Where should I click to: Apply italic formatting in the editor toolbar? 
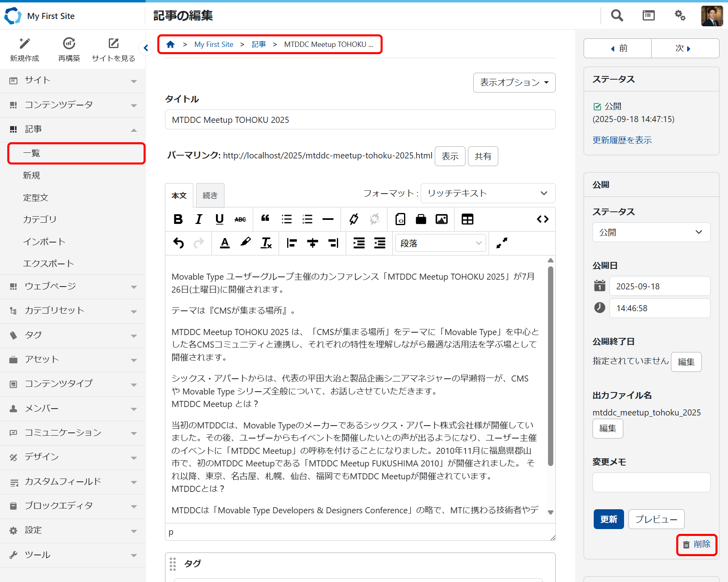coord(199,219)
